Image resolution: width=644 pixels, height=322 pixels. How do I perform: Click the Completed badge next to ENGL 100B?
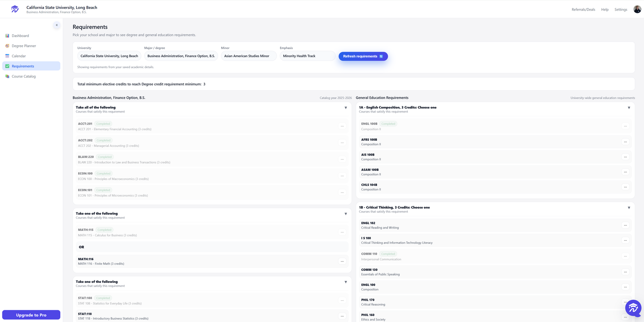coord(388,124)
